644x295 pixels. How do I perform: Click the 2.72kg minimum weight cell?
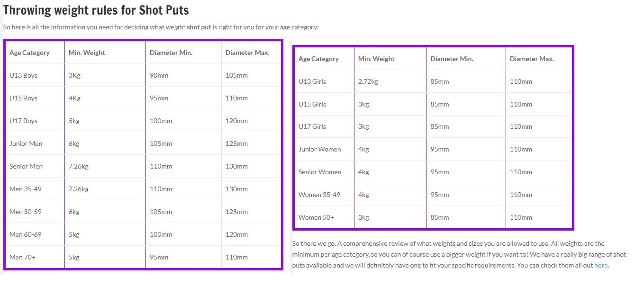click(x=368, y=81)
